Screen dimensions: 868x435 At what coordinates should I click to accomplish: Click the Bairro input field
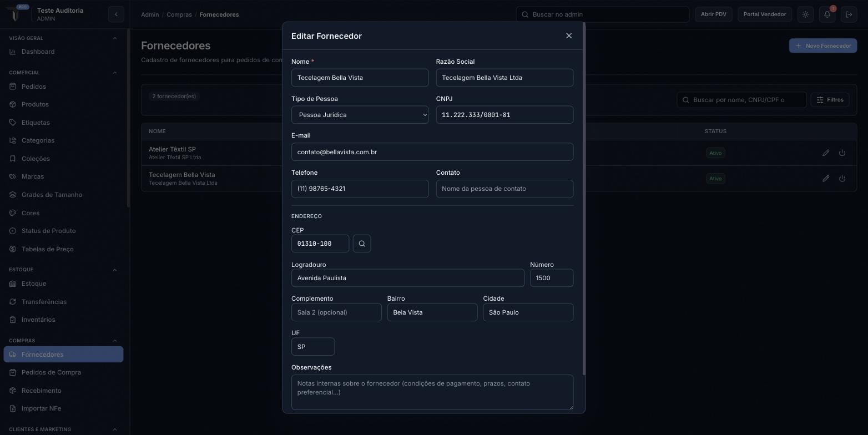coord(432,312)
